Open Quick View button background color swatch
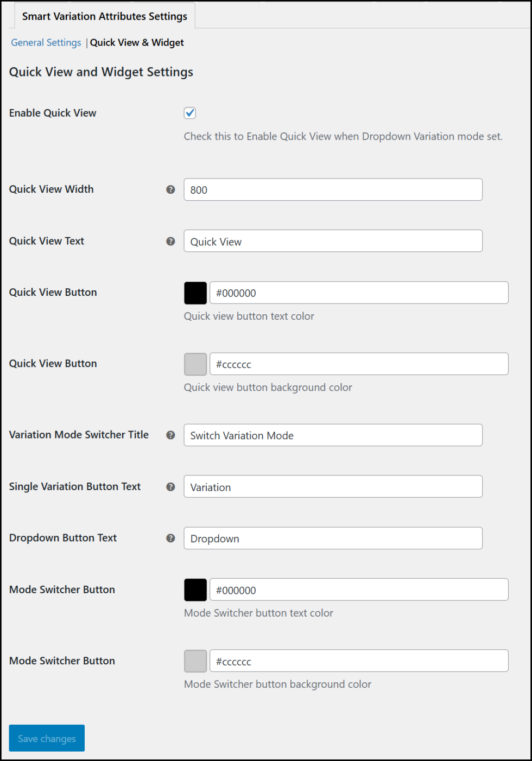 tap(195, 364)
